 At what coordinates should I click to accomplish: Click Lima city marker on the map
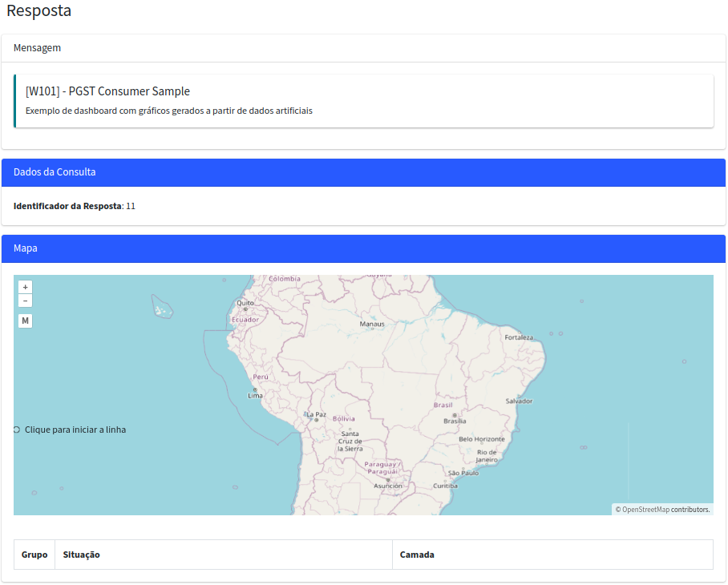(x=255, y=389)
